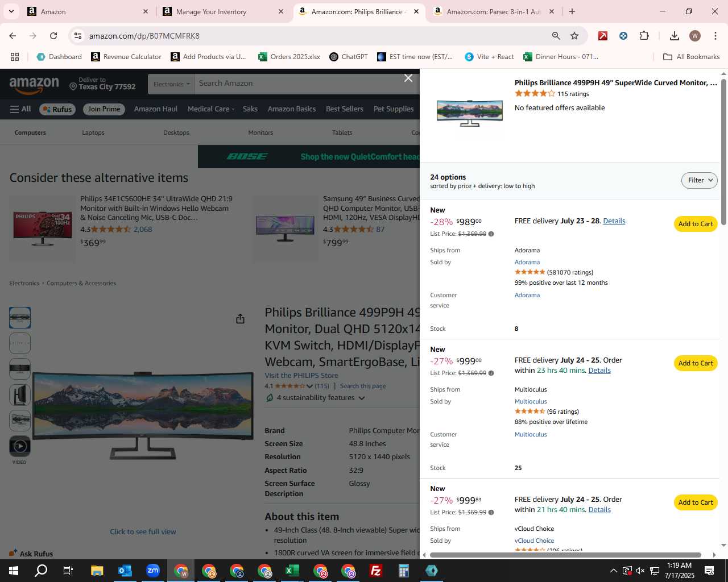This screenshot has width=728, height=582.
Task: Visit the PHILIPS Store link
Action: click(301, 376)
